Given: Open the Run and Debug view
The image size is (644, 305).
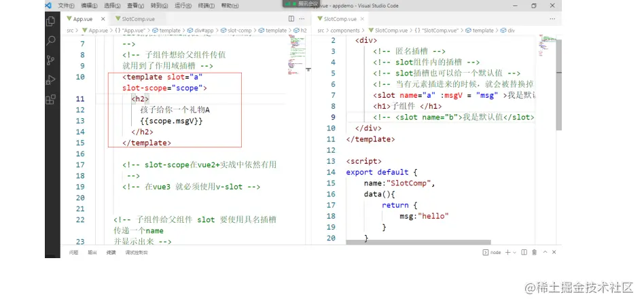Looking at the screenshot, I should [x=50, y=80].
